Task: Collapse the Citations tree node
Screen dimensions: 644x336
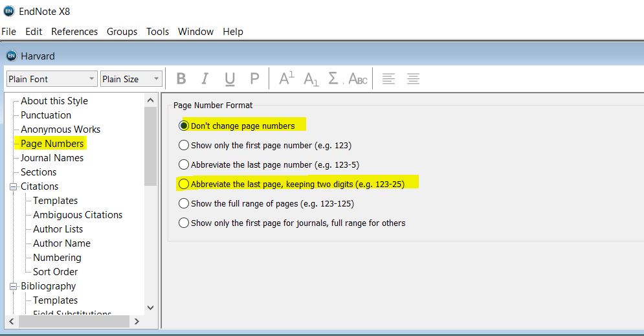Action: pos(13,186)
